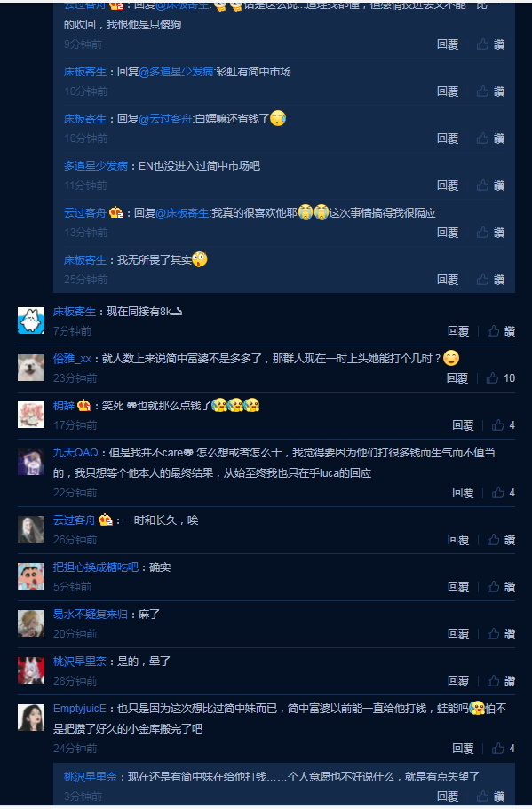Like 九天QAQ's comment thumbs-up icon
This screenshot has height=809, width=532.
point(497,493)
